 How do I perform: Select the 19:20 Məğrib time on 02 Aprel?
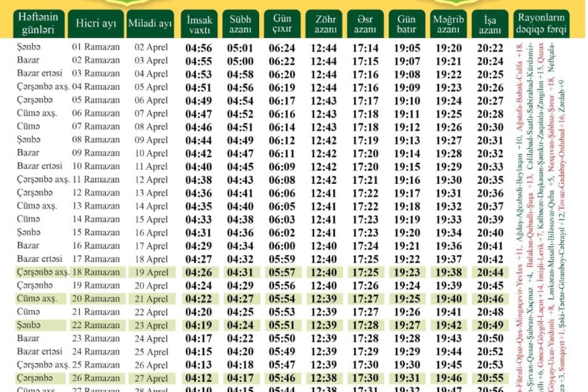pyautogui.click(x=448, y=48)
